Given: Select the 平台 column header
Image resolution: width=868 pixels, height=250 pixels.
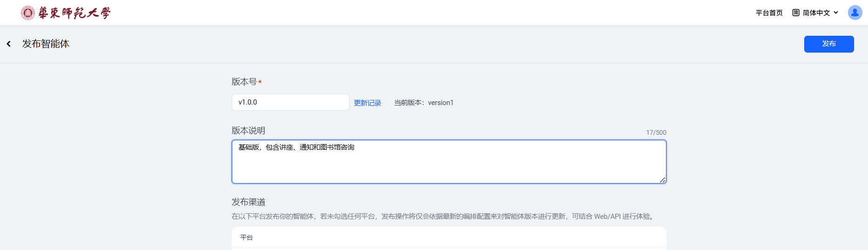Looking at the screenshot, I should click(x=247, y=237).
